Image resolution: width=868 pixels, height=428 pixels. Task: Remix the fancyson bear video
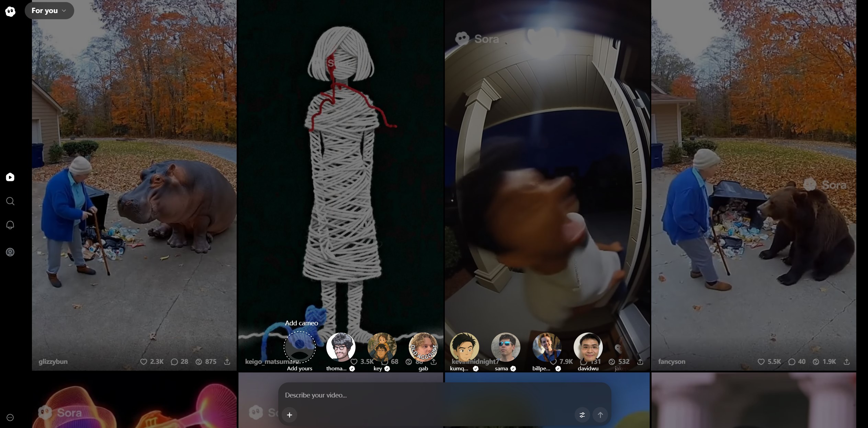816,362
